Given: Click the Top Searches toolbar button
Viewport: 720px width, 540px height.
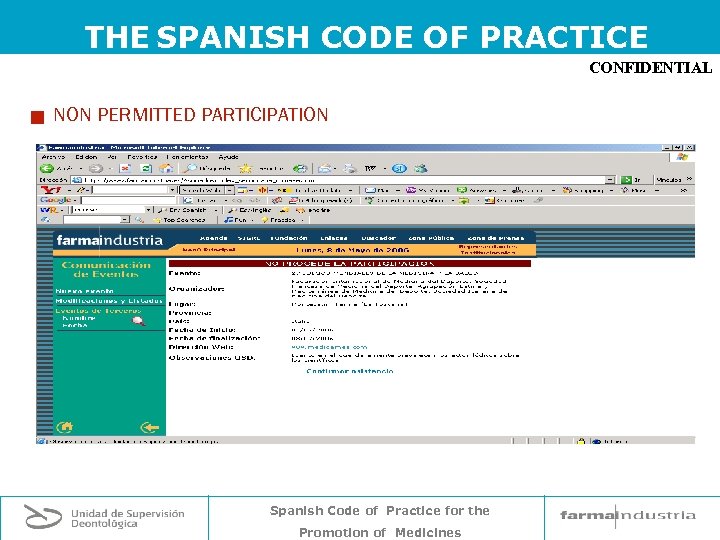Looking at the screenshot, I should (180, 220).
